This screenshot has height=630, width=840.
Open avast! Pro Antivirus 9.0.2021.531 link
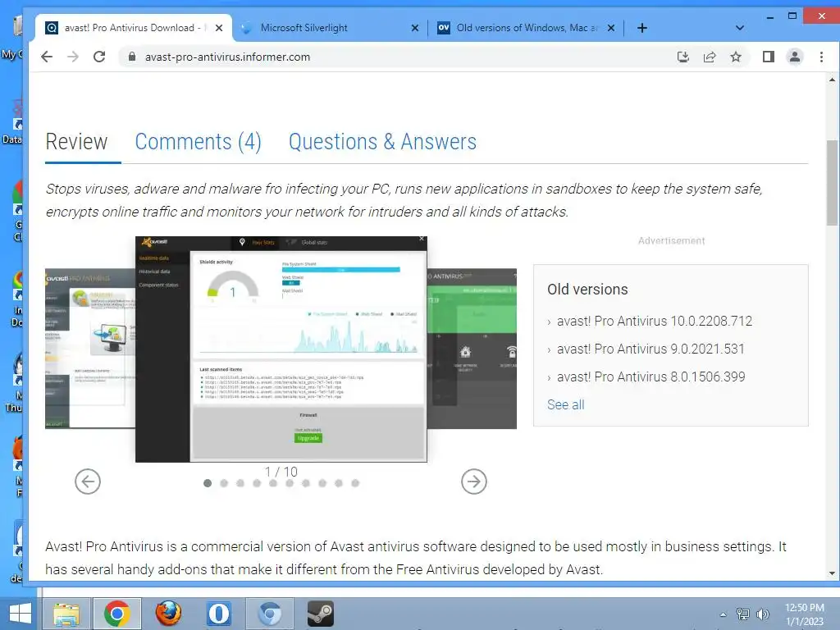651,349
